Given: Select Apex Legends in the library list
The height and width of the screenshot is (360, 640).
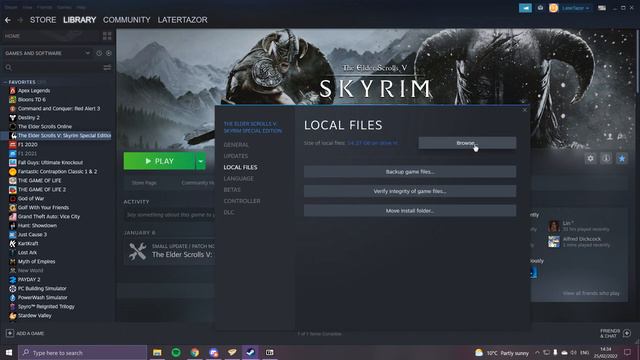Looking at the screenshot, I should coord(34,91).
